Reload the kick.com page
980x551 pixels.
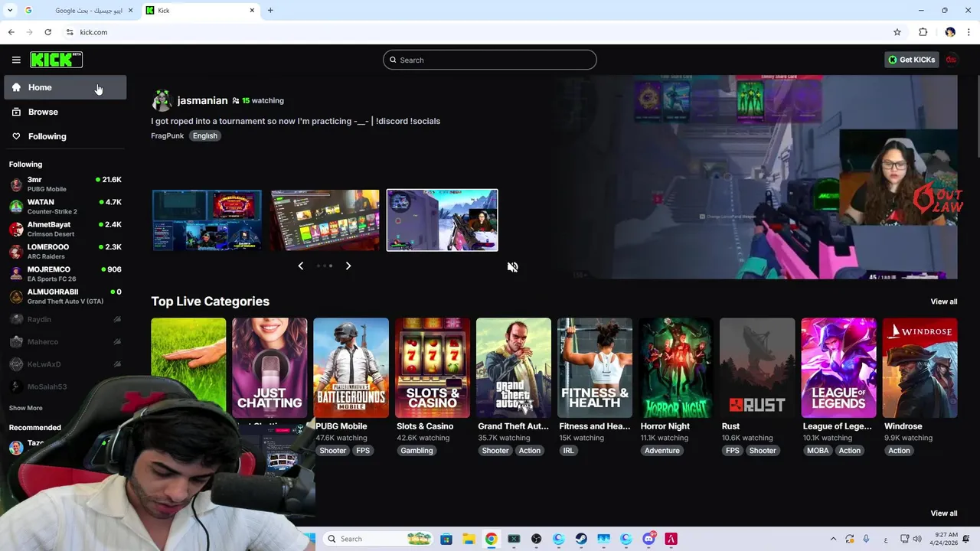pyautogui.click(x=47, y=32)
